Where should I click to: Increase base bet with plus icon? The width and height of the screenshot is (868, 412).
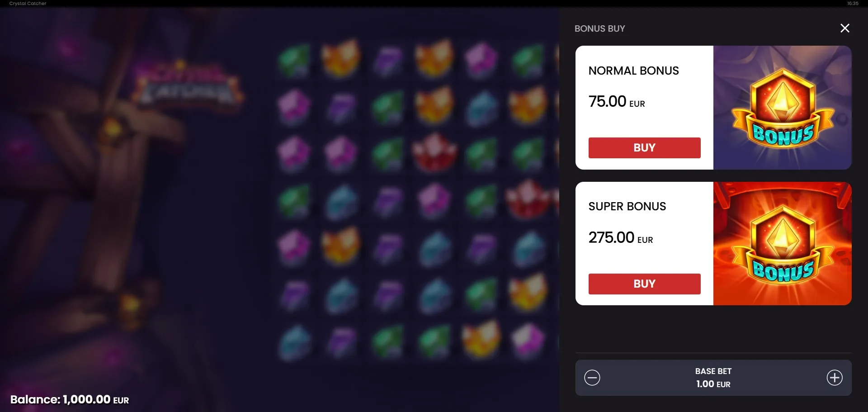point(835,378)
